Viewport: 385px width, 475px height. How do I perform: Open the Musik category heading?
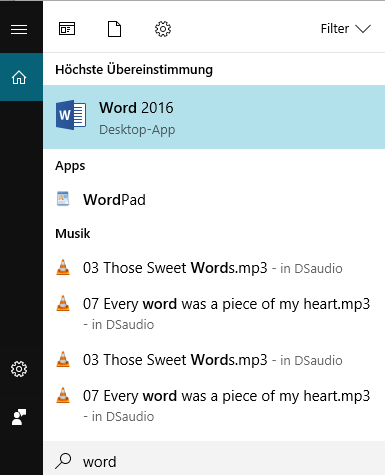73,233
